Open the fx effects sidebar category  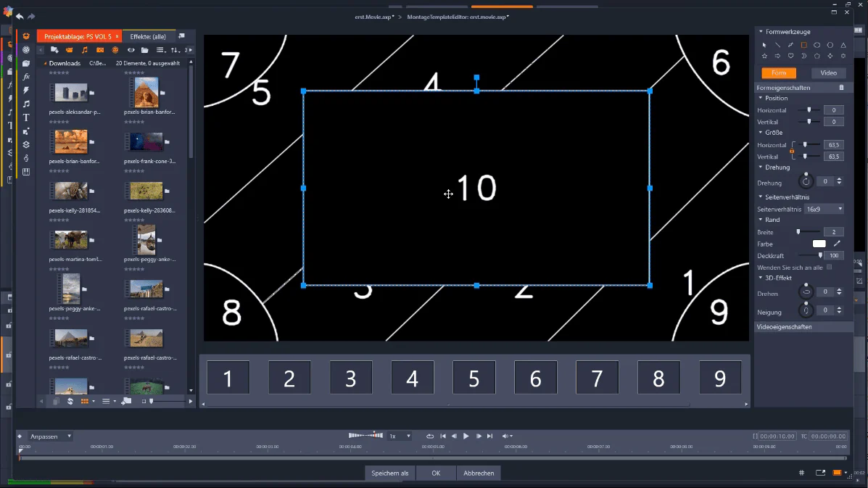pos(26,76)
